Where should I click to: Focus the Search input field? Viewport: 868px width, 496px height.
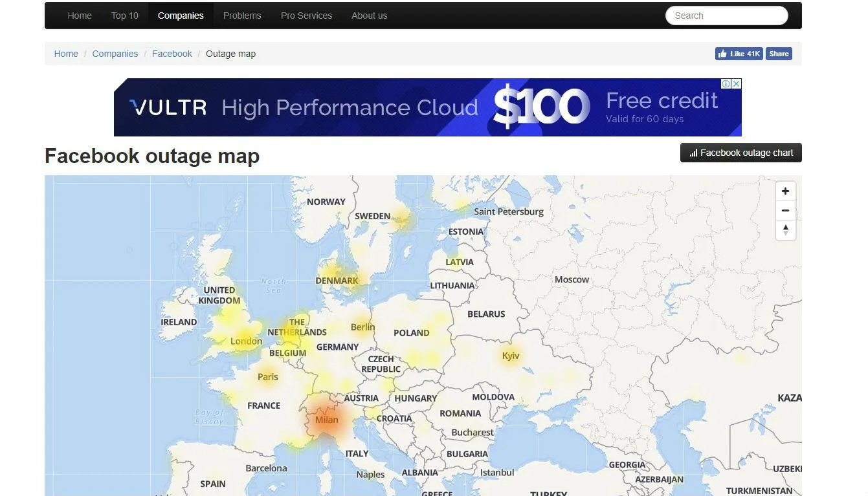coord(726,16)
